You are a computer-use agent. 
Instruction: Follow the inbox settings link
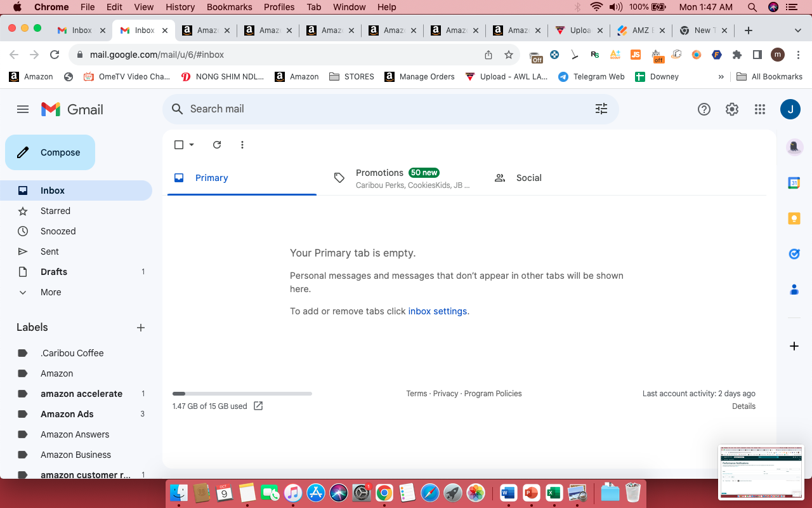coord(438,311)
